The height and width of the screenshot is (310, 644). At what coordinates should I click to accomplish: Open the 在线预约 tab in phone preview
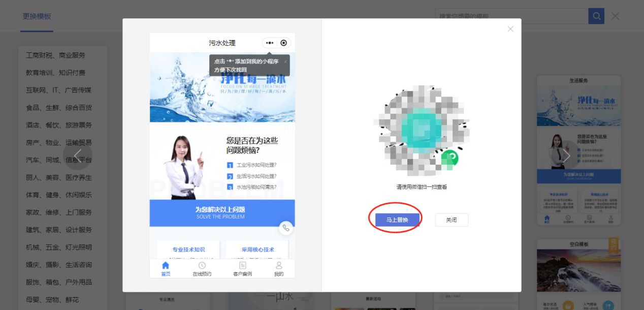tap(202, 269)
